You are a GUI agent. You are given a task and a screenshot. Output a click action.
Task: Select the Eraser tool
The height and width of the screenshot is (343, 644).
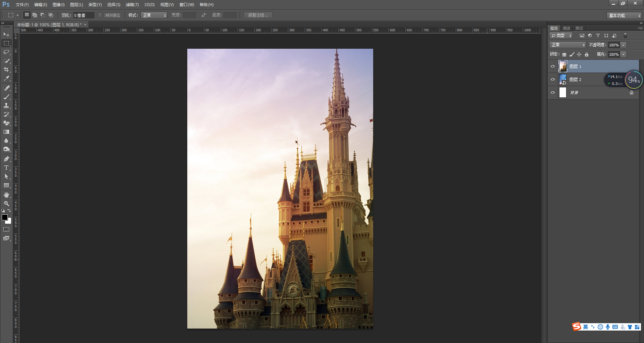tap(6, 123)
